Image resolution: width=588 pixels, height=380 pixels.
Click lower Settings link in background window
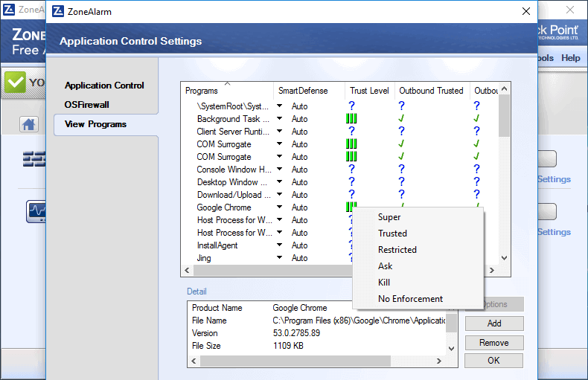tap(555, 232)
